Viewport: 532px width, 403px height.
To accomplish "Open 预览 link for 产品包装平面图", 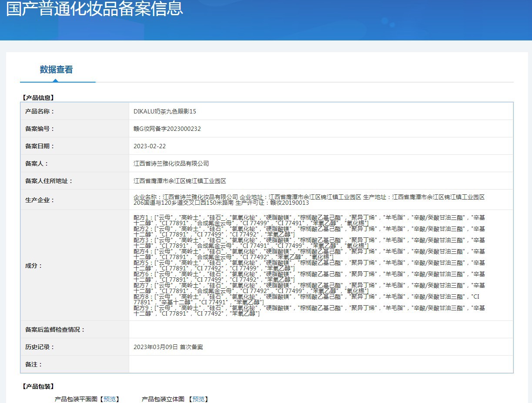I will (109, 399).
